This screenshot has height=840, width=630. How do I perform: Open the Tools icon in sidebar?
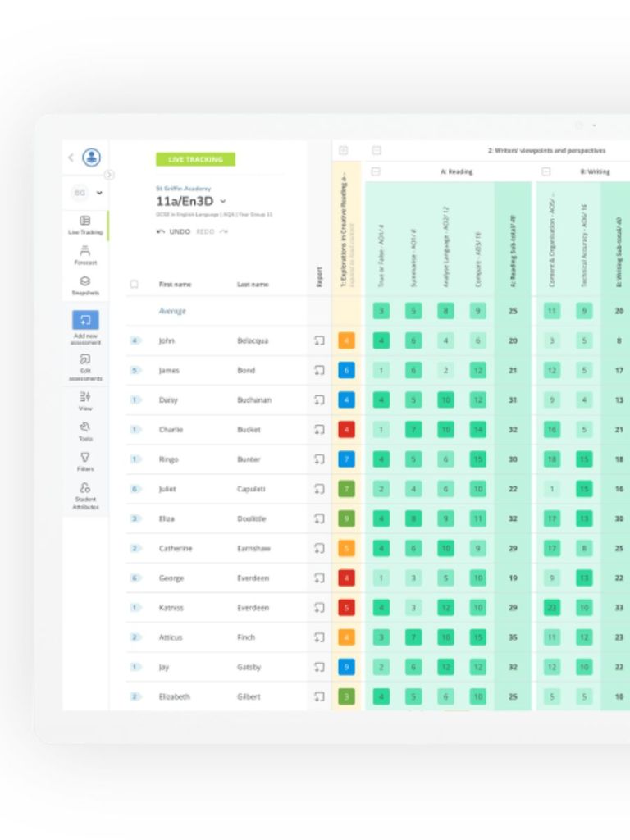pos(85,430)
